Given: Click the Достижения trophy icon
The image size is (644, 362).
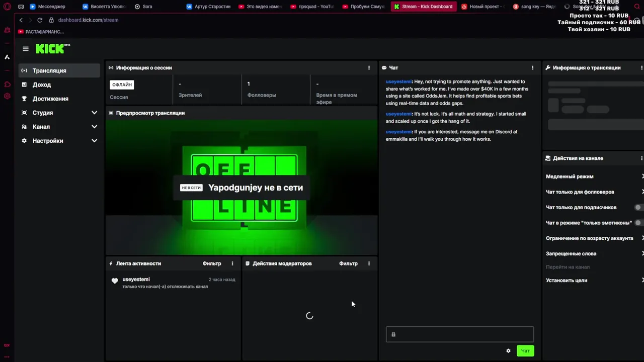Looking at the screenshot, I should coord(24,99).
